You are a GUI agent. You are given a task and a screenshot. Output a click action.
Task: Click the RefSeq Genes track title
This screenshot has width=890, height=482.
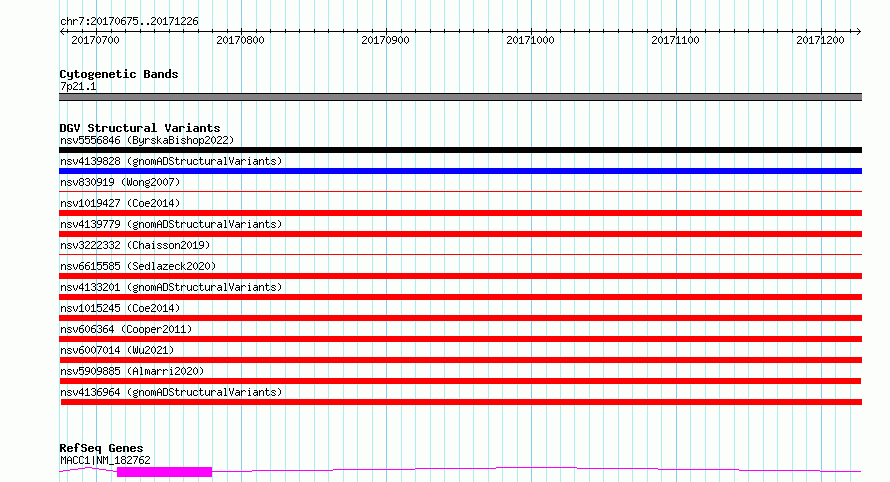pos(101,449)
